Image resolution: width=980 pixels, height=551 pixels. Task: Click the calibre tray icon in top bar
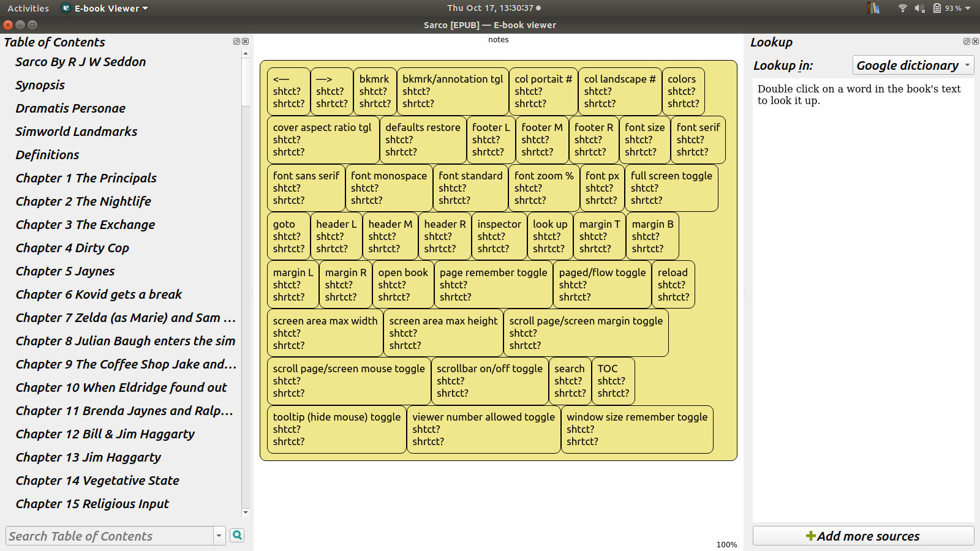pos(873,8)
